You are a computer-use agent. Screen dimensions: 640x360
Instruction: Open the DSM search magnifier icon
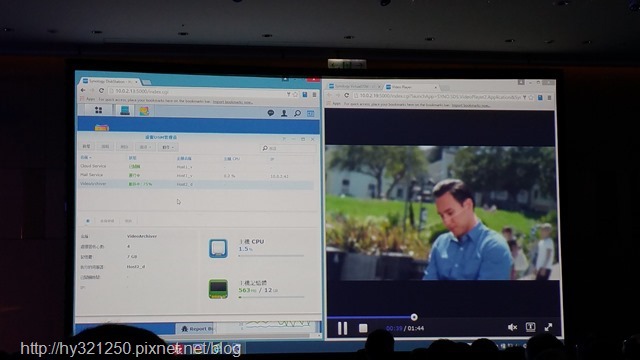coord(298,113)
